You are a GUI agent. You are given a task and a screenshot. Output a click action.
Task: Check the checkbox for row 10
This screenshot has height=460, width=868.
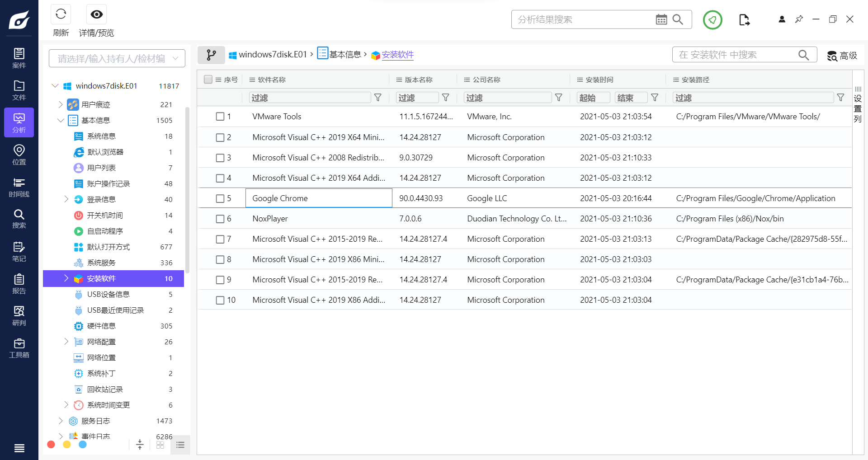[x=220, y=300]
